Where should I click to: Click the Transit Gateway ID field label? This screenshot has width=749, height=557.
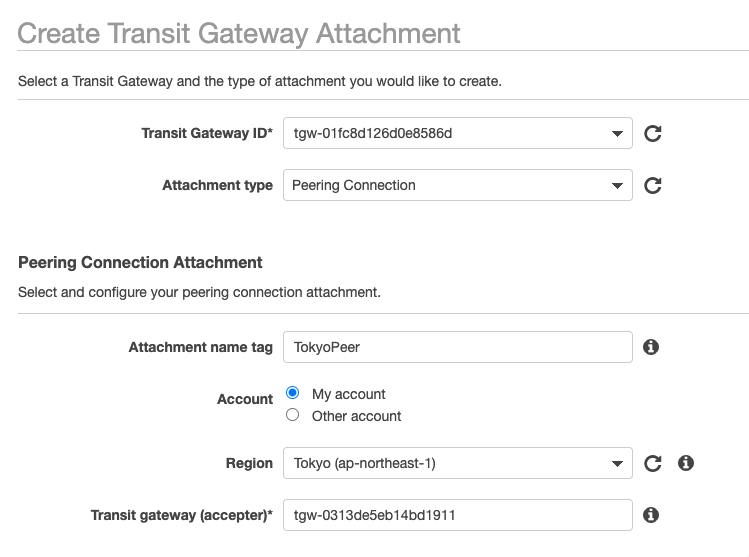click(x=207, y=133)
